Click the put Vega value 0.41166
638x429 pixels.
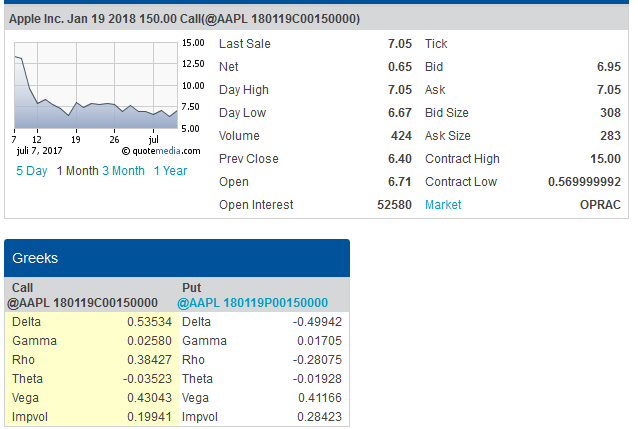point(320,398)
